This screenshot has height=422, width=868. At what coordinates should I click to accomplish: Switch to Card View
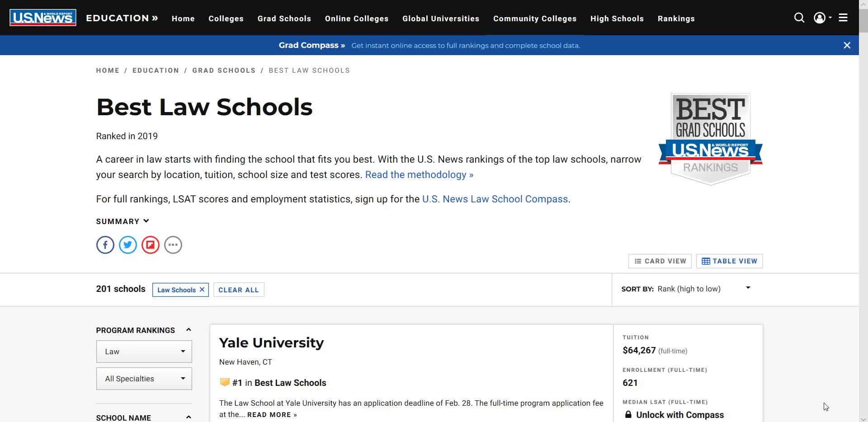pyautogui.click(x=660, y=261)
